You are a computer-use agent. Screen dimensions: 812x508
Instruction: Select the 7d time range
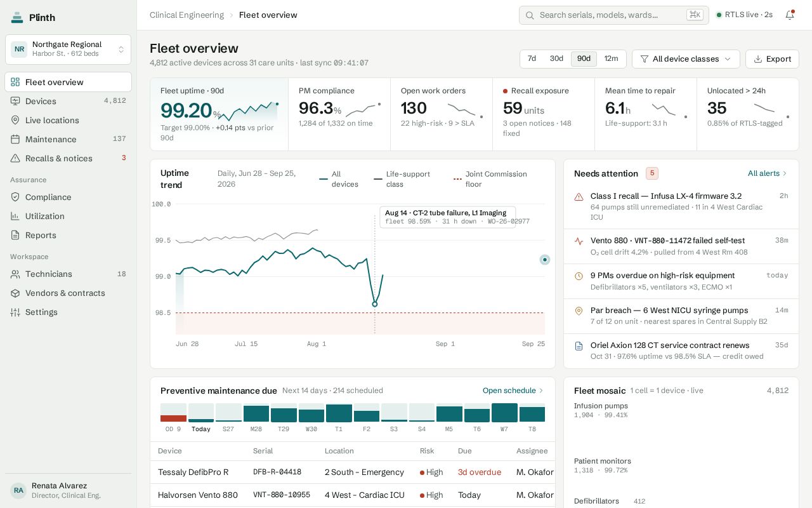(x=532, y=59)
